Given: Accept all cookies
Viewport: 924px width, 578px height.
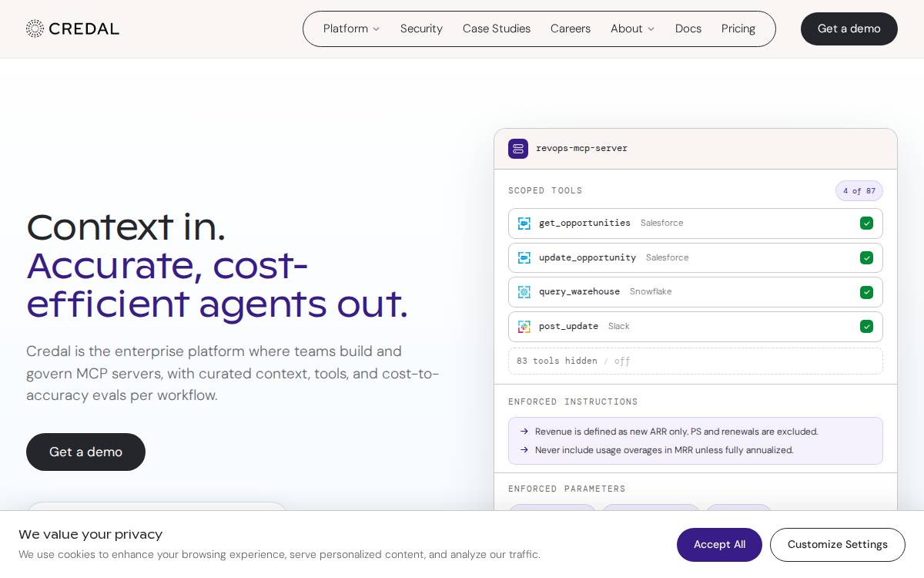Looking at the screenshot, I should point(719,545).
